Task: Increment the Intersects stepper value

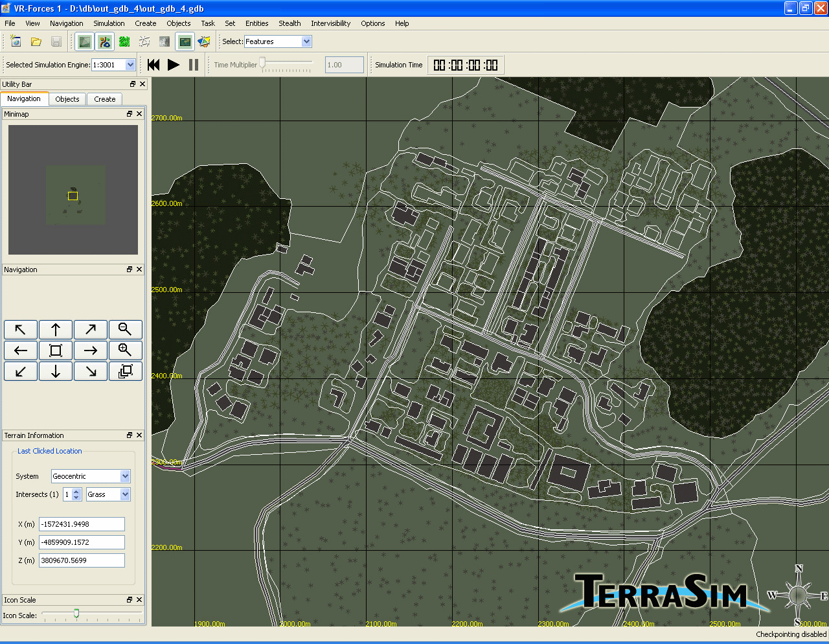Action: click(76, 492)
